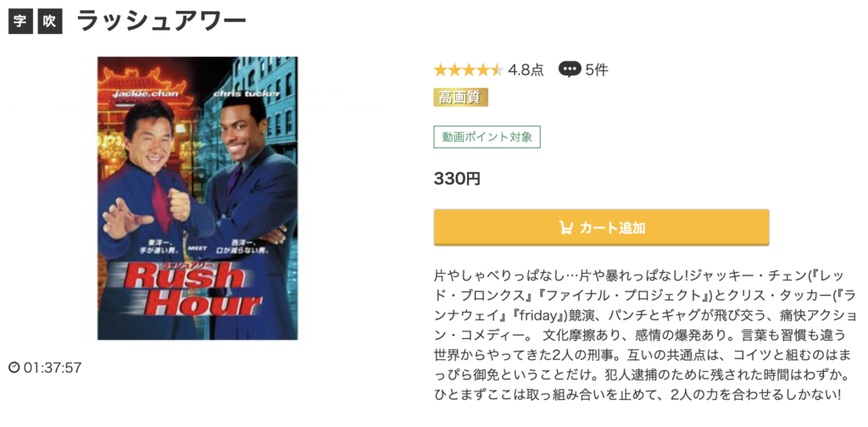This screenshot has height=427, width=868.
Task: Click the 4.8点 rating score
Action: (x=526, y=69)
